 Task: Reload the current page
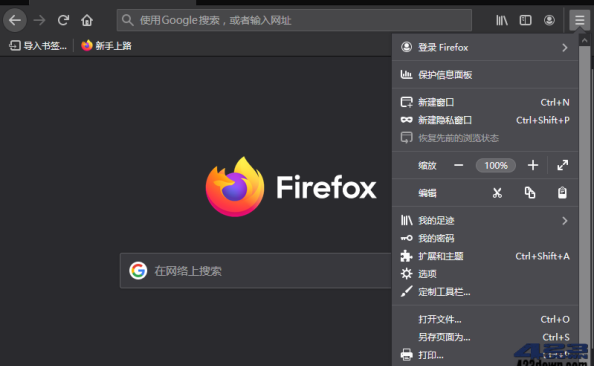point(63,20)
